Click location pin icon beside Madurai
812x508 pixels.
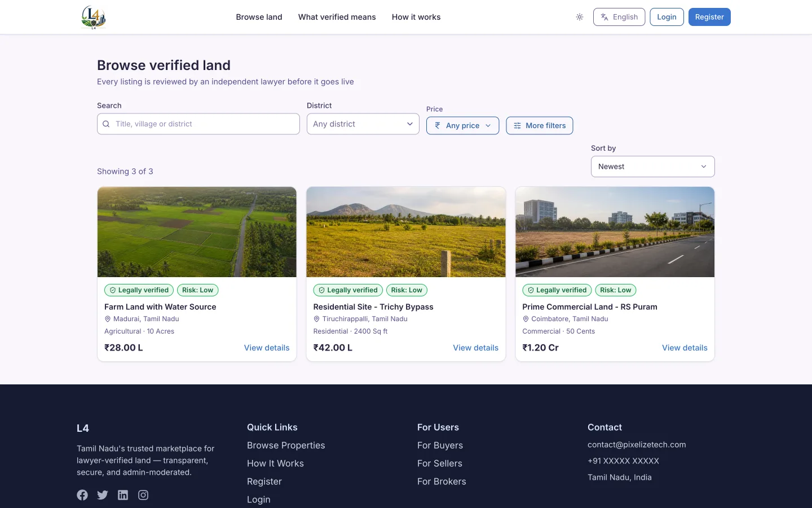click(x=108, y=319)
